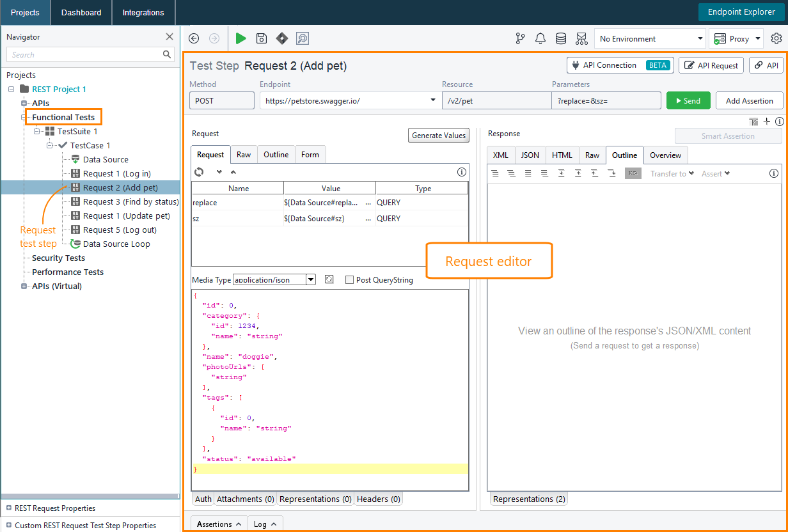
Task: Click the XS icon in the Response toolbar
Action: pos(633,173)
